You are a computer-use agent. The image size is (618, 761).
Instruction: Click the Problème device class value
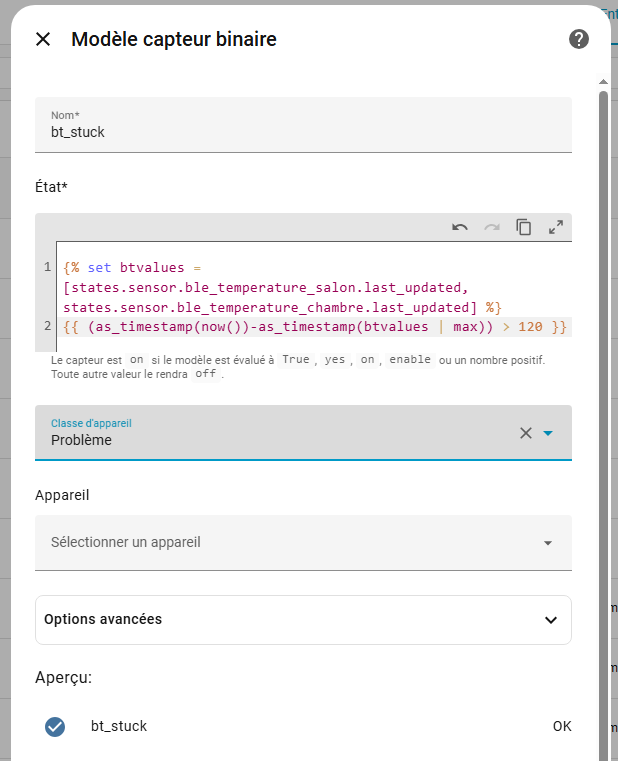pyautogui.click(x=82, y=440)
